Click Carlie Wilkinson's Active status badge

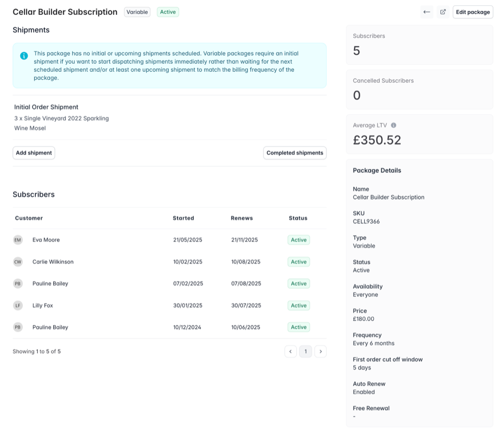pos(299,262)
